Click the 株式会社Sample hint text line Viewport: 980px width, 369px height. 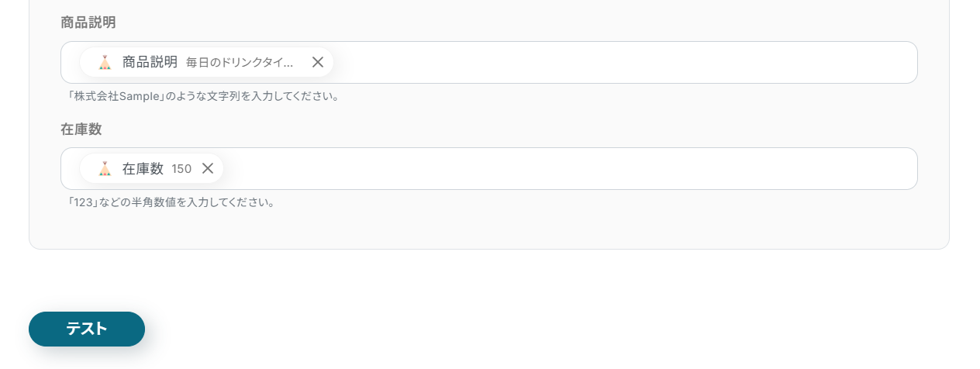coord(204,96)
